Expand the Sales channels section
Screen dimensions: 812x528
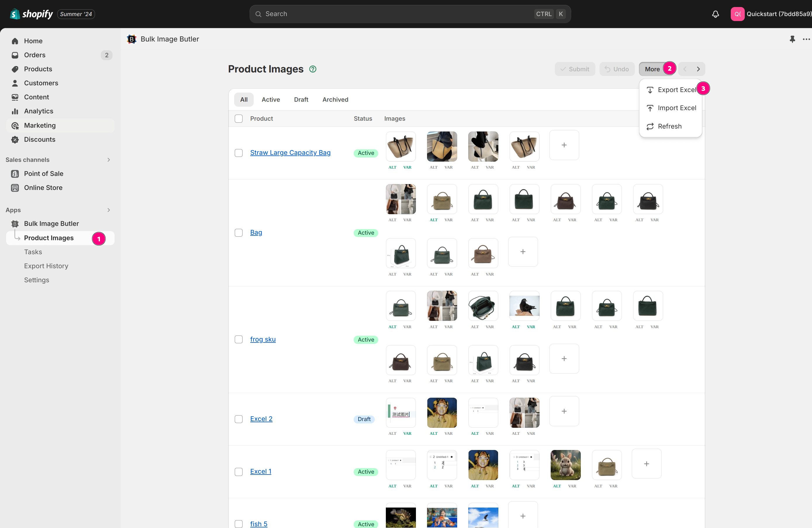(108, 160)
